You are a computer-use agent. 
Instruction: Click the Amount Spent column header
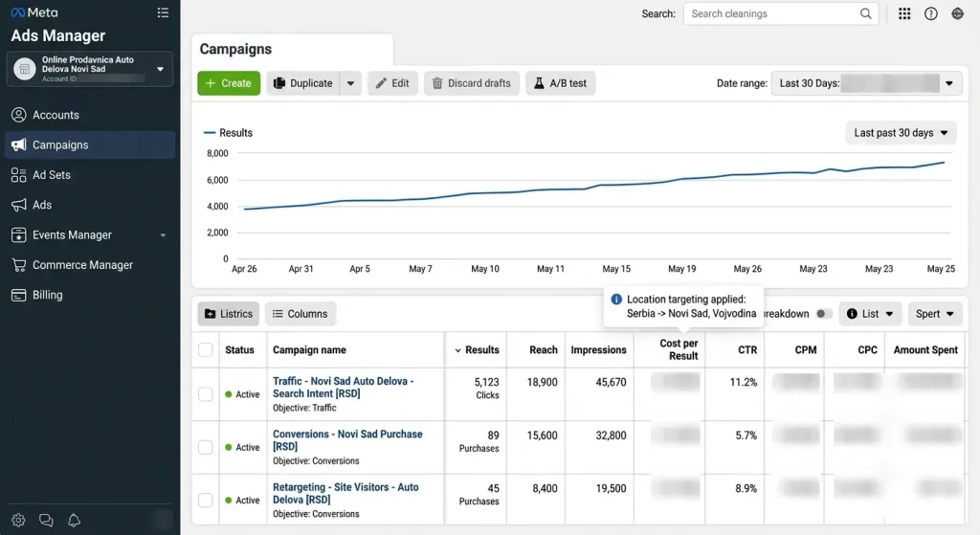point(925,350)
